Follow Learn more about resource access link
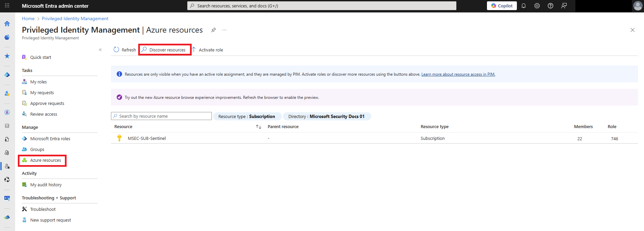 [x=458, y=74]
